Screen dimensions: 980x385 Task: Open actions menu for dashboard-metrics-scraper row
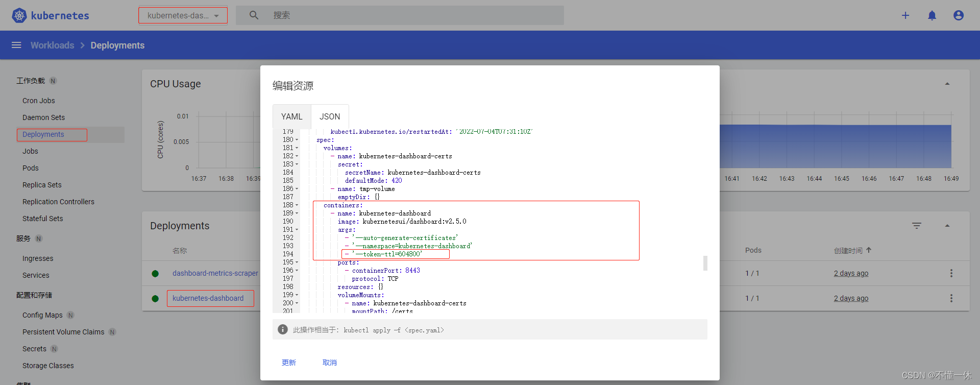(x=951, y=273)
